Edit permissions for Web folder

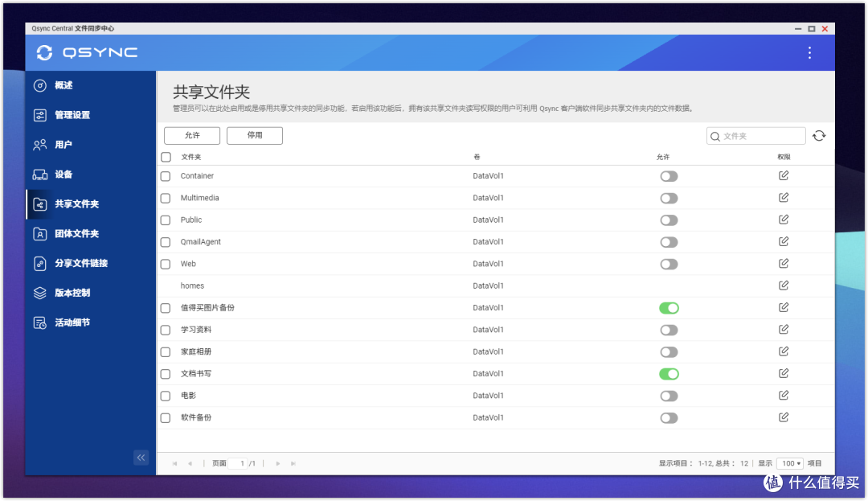[784, 264]
